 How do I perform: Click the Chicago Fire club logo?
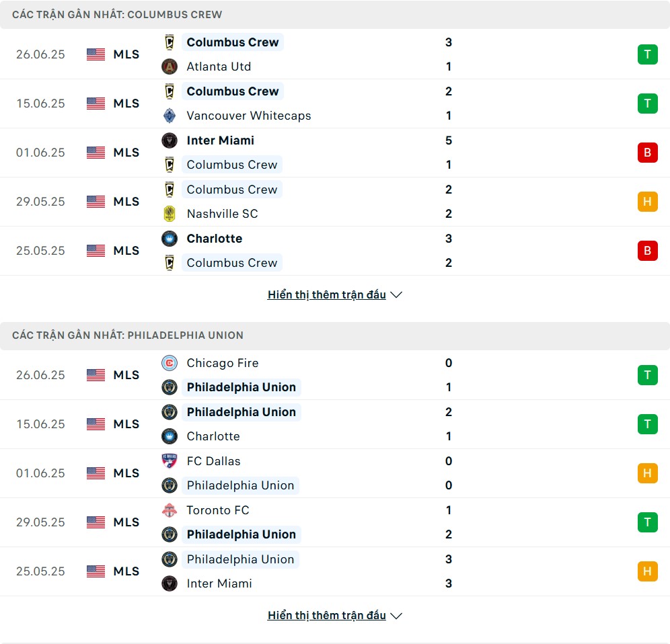tap(170, 363)
